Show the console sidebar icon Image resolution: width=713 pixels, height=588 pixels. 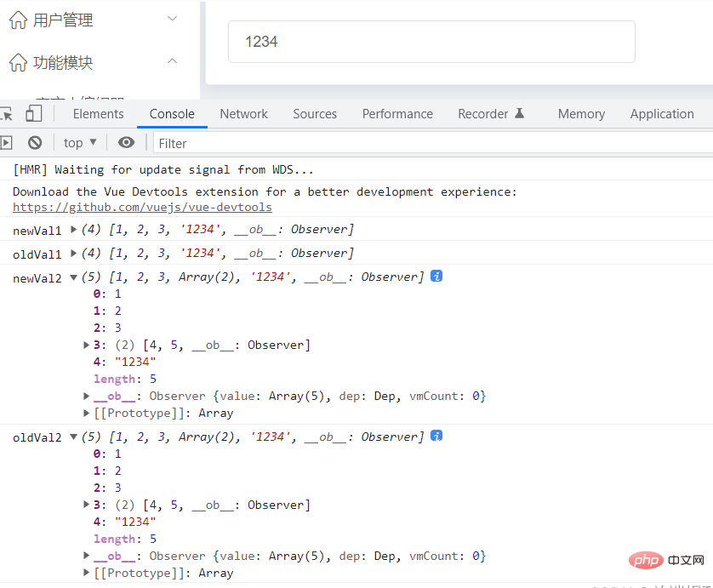(x=6, y=143)
